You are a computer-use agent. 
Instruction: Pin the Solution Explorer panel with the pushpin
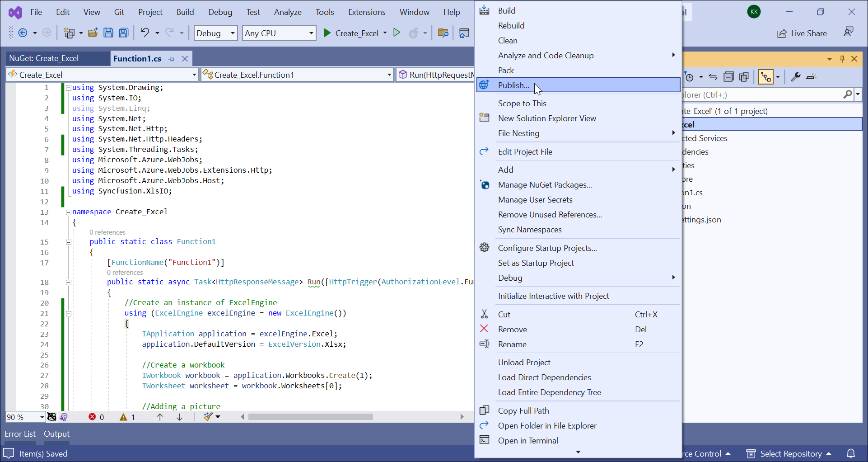click(842, 59)
